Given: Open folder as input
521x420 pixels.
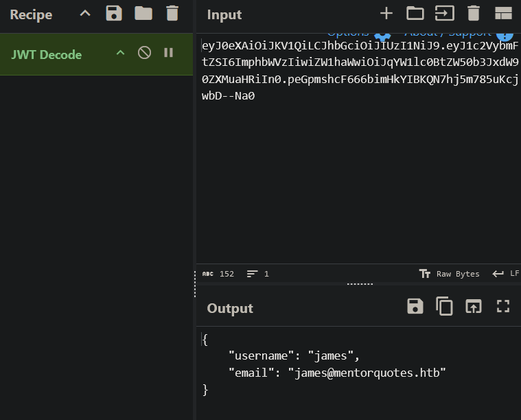Looking at the screenshot, I should 415,14.
